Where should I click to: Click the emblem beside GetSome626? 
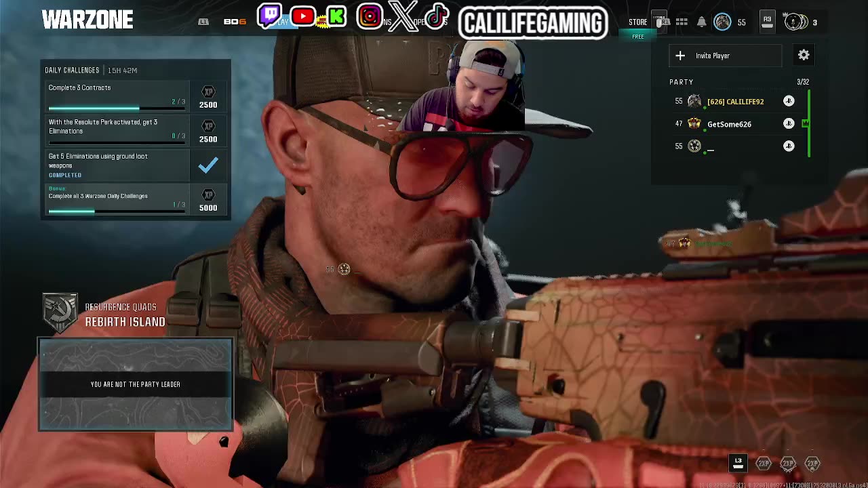pos(694,124)
